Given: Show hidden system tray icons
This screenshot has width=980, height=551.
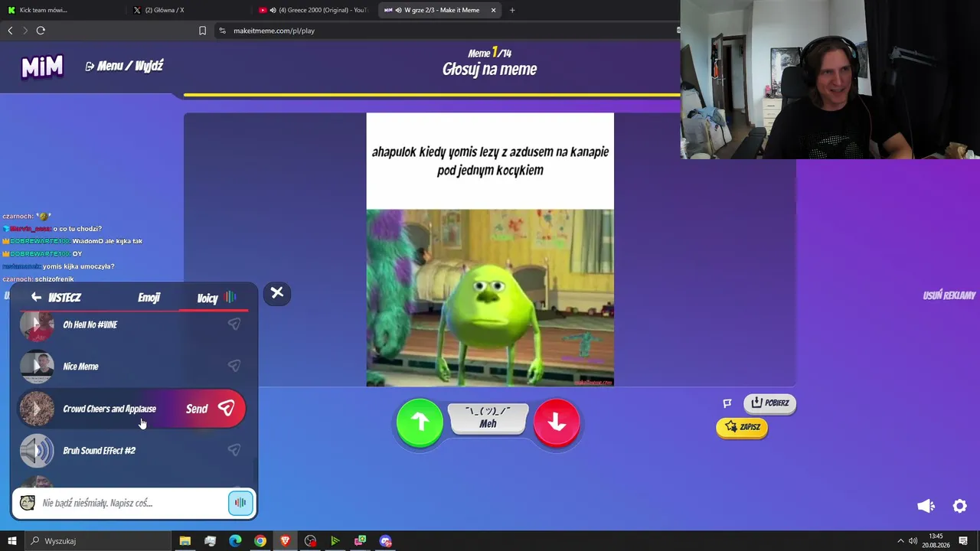Looking at the screenshot, I should click(x=900, y=541).
